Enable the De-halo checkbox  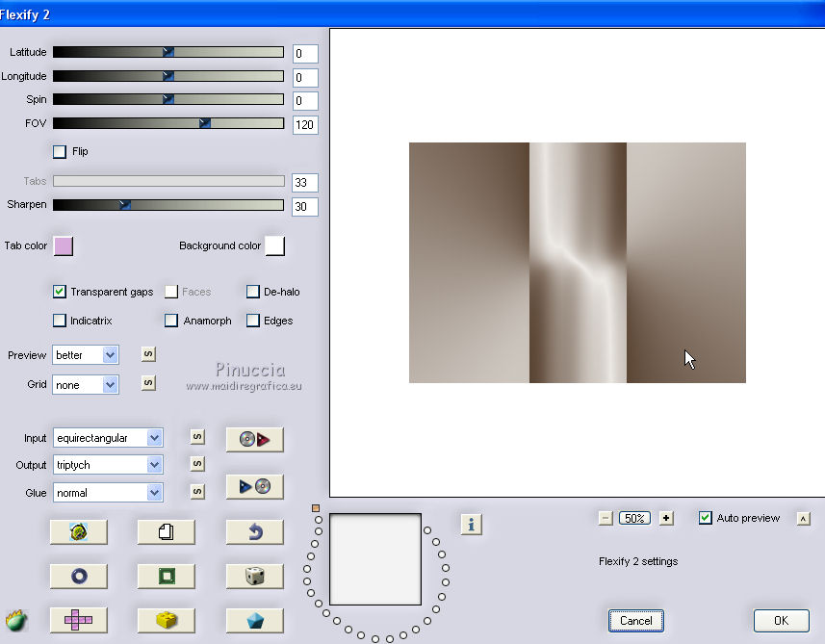253,292
